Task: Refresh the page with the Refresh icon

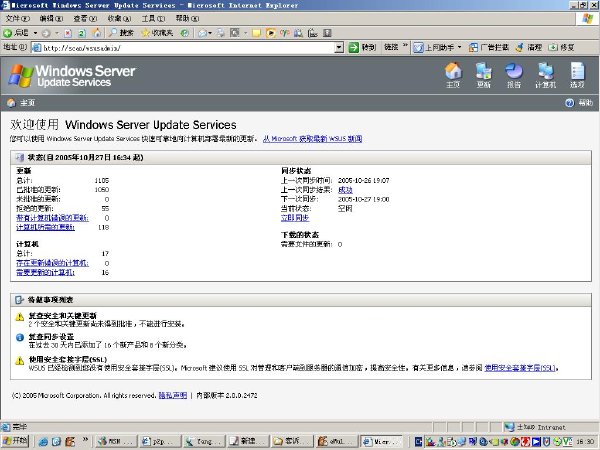Action: click(82, 33)
